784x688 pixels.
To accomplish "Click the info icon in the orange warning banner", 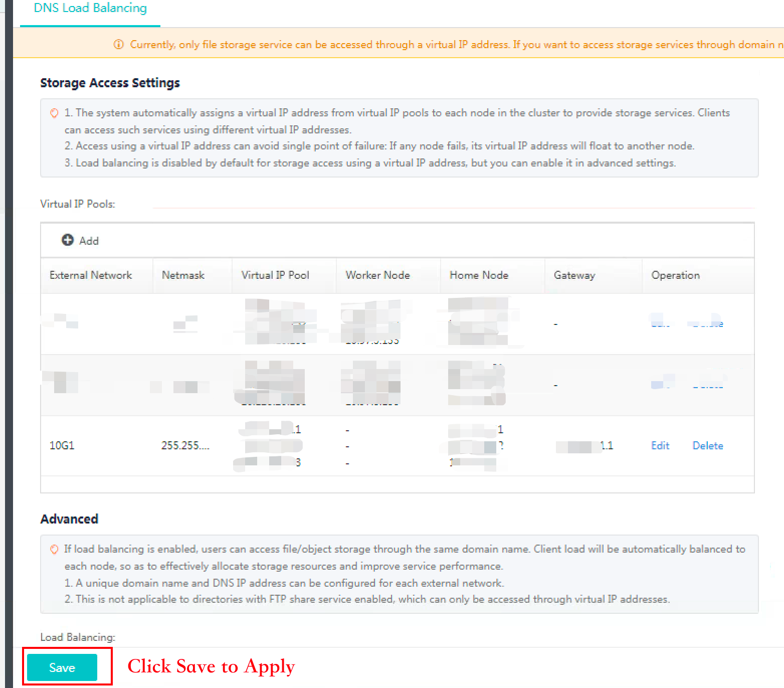I will (119, 45).
